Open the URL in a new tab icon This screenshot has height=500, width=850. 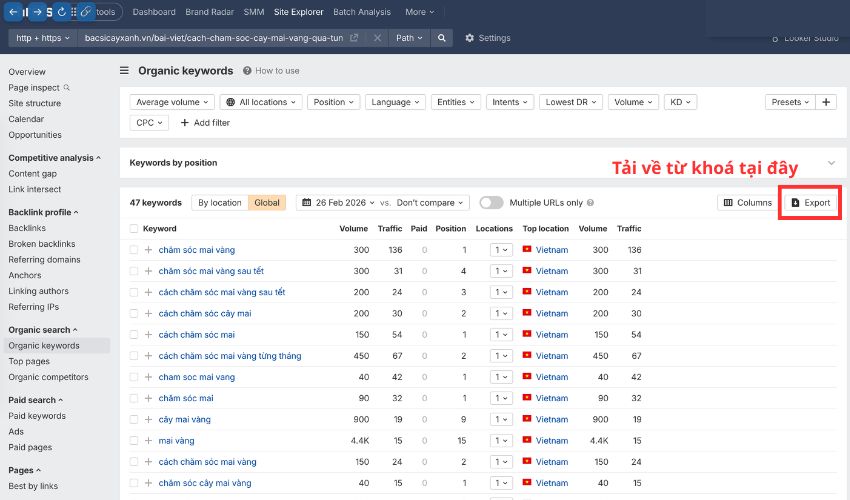354,38
